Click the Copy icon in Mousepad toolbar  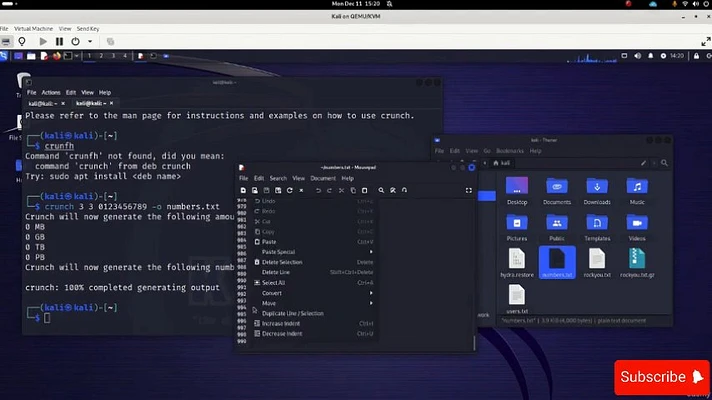[353, 190]
